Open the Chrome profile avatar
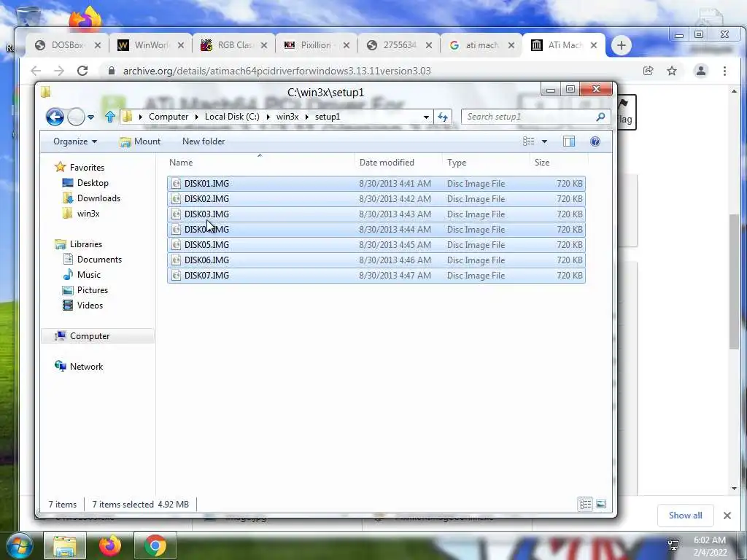Image resolution: width=747 pixels, height=560 pixels. click(x=701, y=71)
